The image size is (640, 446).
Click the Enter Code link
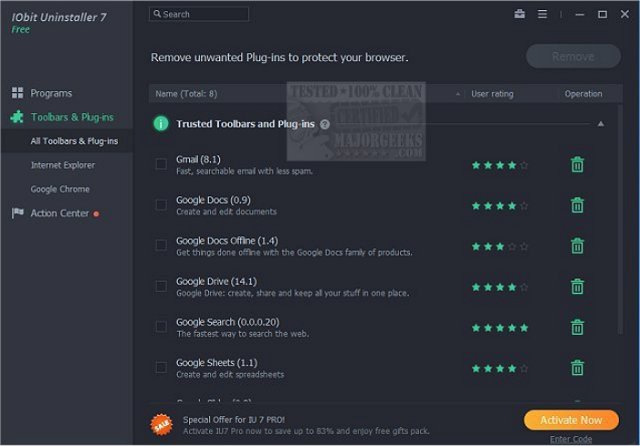(x=570, y=439)
